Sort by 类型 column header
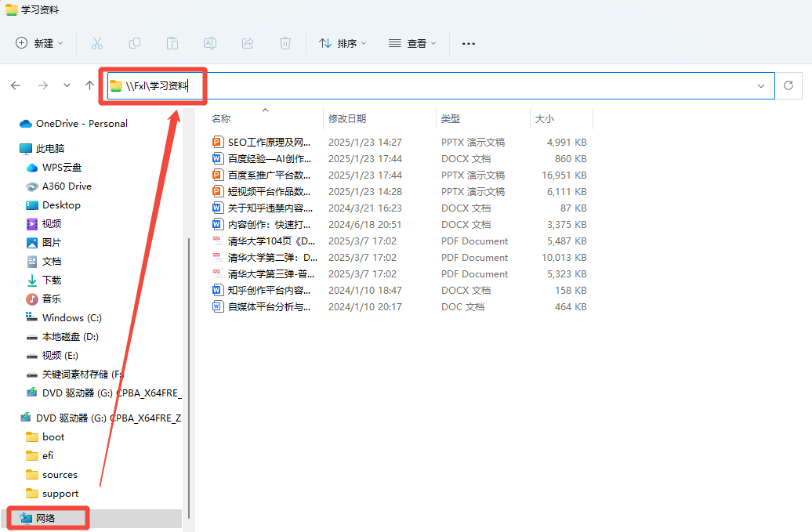Screen dimensions: 812x532 (451, 119)
